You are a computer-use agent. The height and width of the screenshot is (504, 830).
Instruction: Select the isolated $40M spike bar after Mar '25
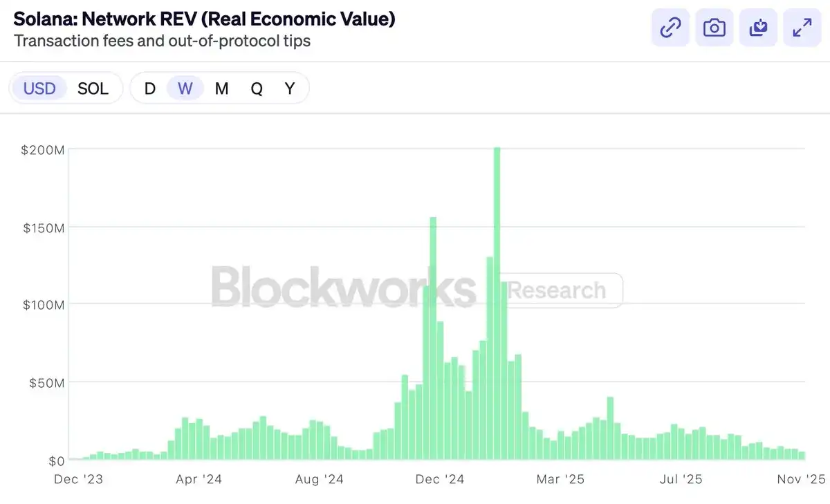click(610, 429)
